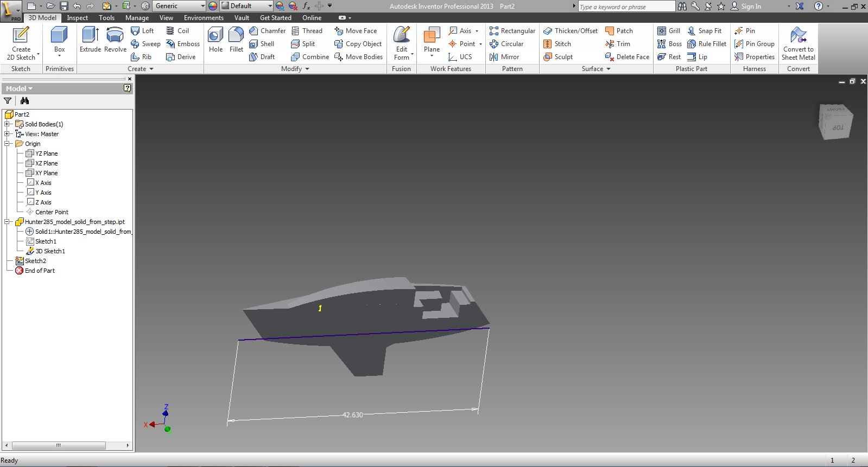This screenshot has height=467, width=868.
Task: Focus the keyword search box
Action: (x=626, y=7)
